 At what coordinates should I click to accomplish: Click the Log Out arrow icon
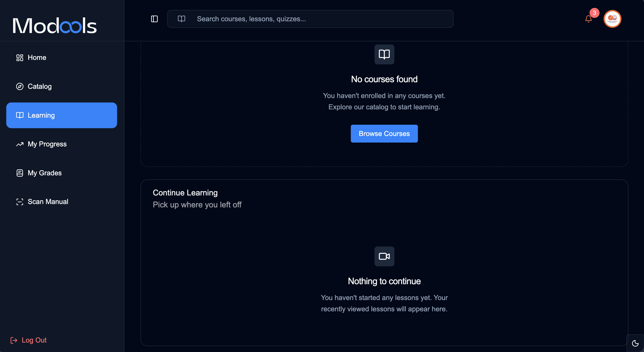(14, 340)
